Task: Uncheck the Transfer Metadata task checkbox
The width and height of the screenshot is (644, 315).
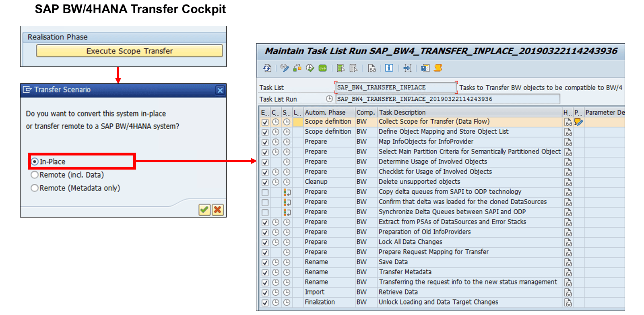Action: point(265,273)
